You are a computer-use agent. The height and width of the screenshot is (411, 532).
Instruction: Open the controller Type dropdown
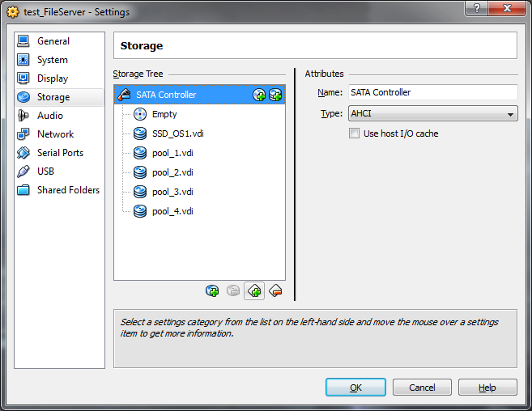(x=432, y=114)
